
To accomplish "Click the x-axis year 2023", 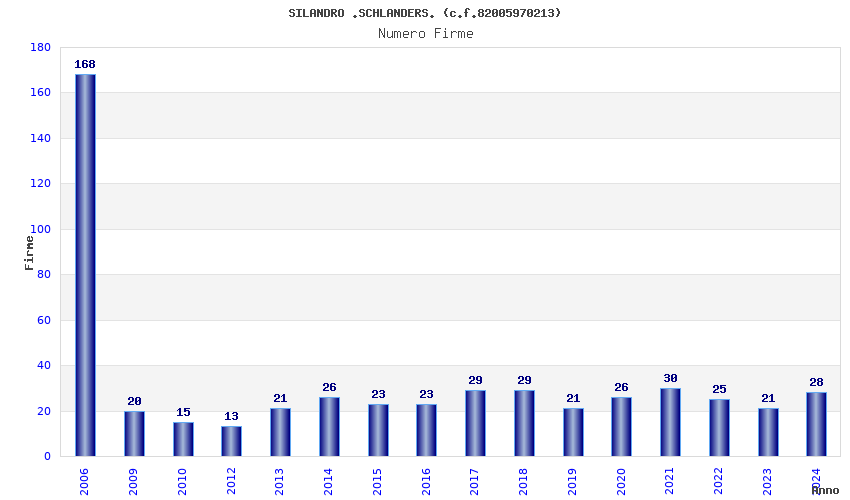I will [x=767, y=482].
